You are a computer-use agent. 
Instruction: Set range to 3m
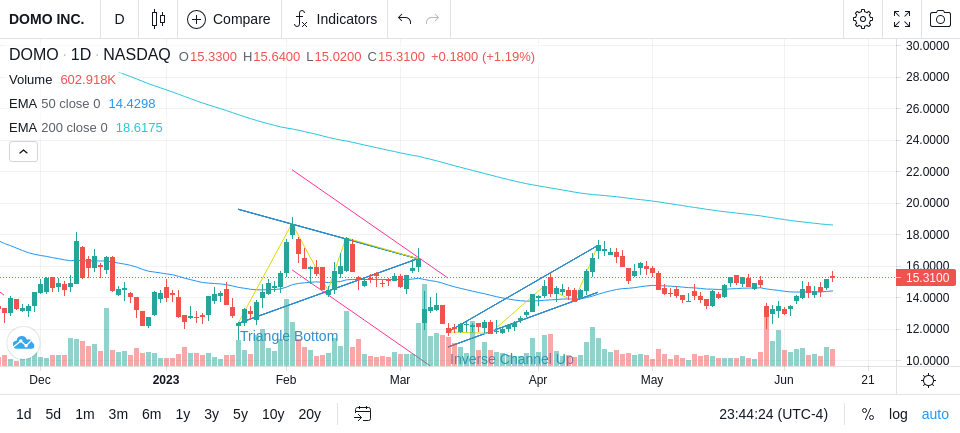[118, 415]
